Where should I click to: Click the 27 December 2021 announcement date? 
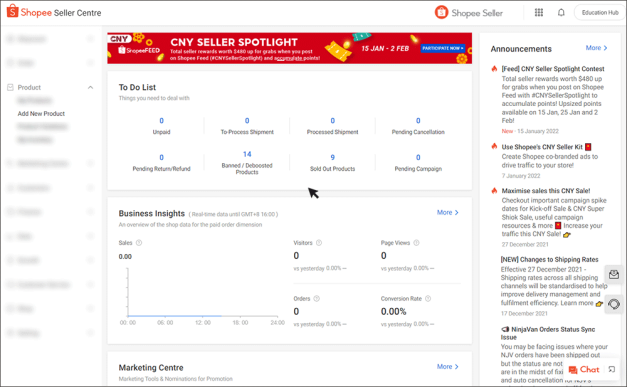525,244
